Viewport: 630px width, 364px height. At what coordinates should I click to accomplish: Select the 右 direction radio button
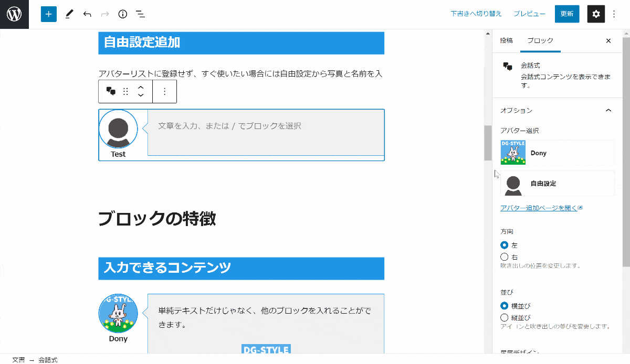[x=505, y=257]
